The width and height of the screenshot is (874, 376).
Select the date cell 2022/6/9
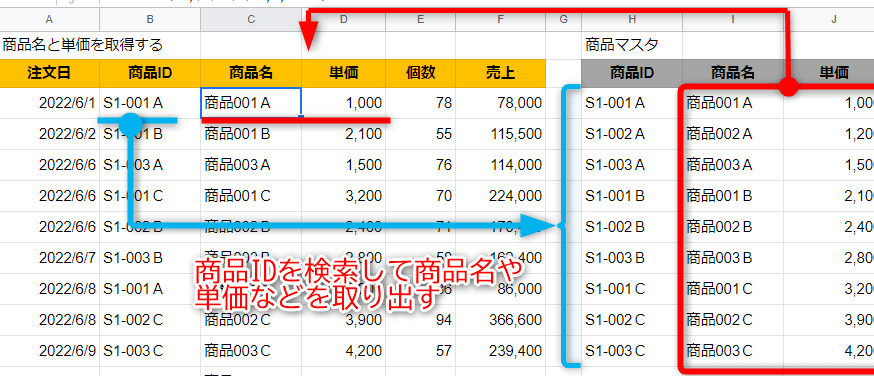(x=50, y=351)
